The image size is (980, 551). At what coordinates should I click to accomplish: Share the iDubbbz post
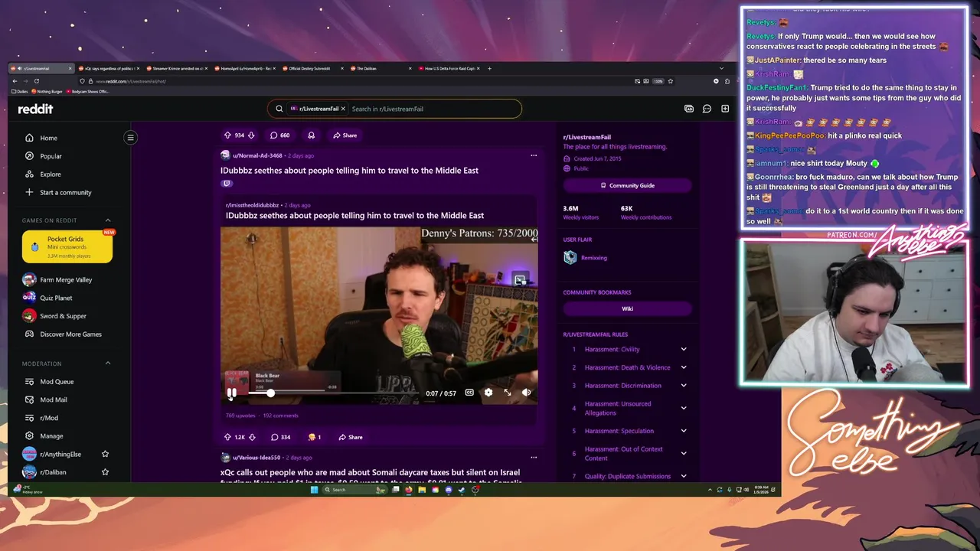click(351, 437)
